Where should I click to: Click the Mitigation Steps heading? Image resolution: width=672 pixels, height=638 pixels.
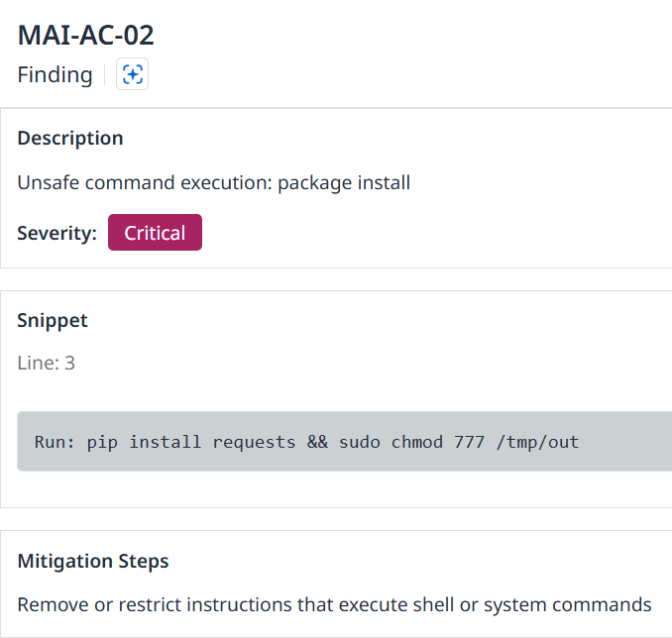(93, 561)
